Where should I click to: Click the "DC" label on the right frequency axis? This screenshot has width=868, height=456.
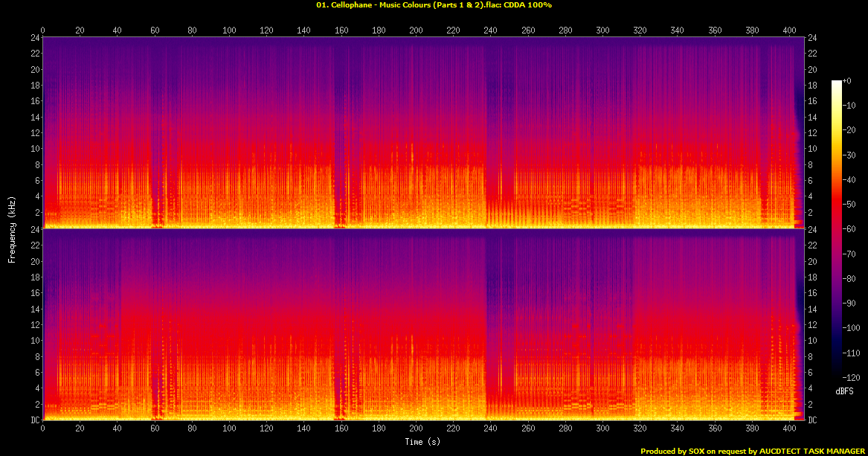point(812,420)
